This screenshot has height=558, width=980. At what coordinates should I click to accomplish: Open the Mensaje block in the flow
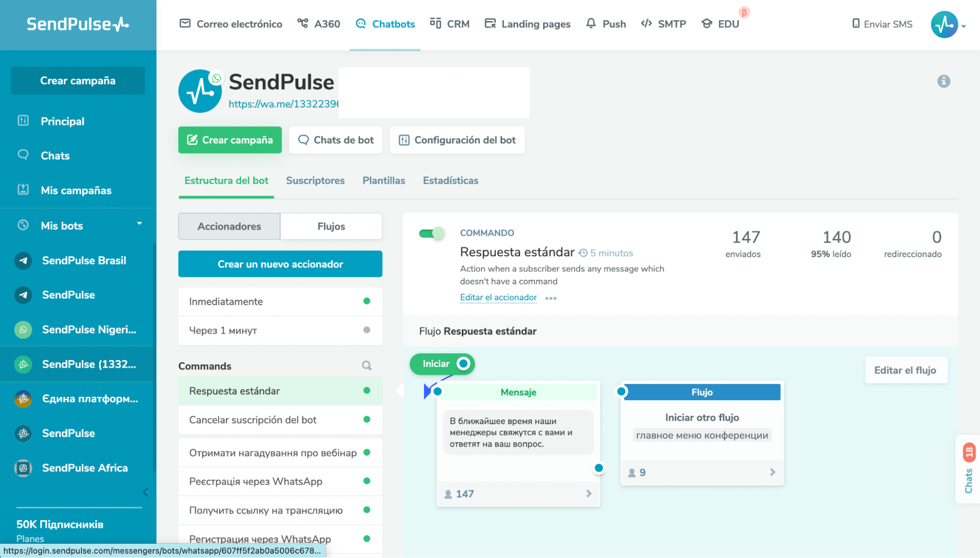519,392
